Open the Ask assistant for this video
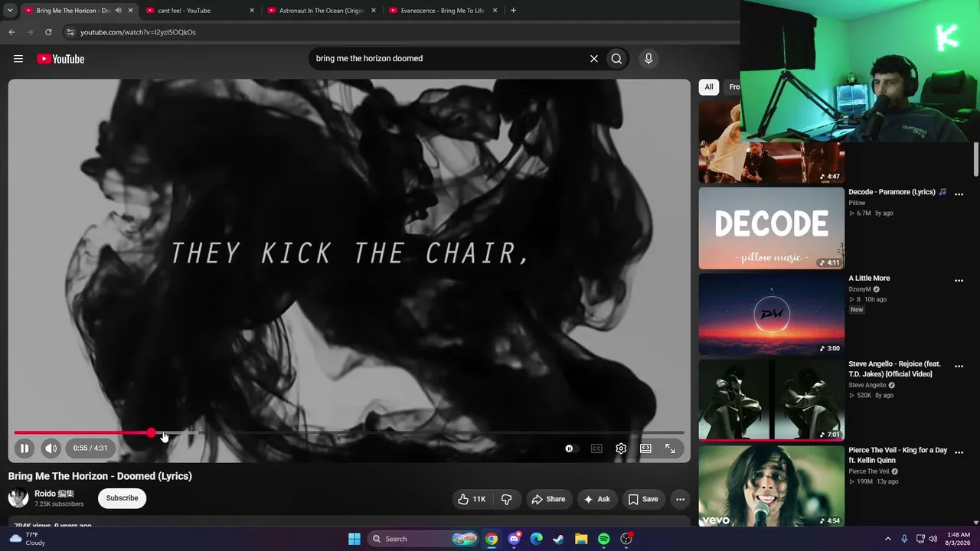 coord(596,499)
